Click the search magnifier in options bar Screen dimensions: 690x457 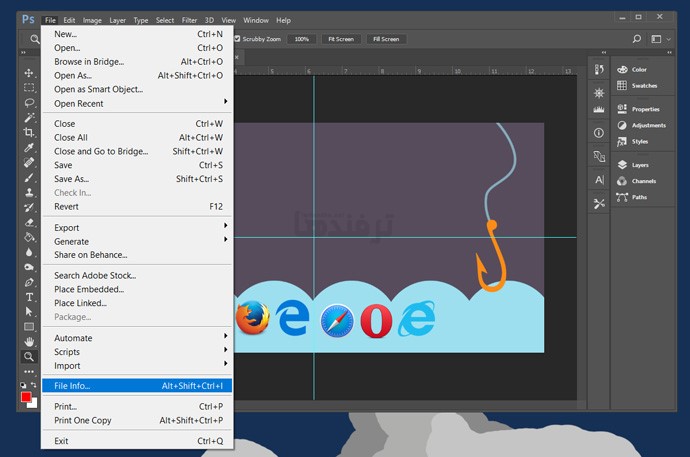tap(637, 39)
